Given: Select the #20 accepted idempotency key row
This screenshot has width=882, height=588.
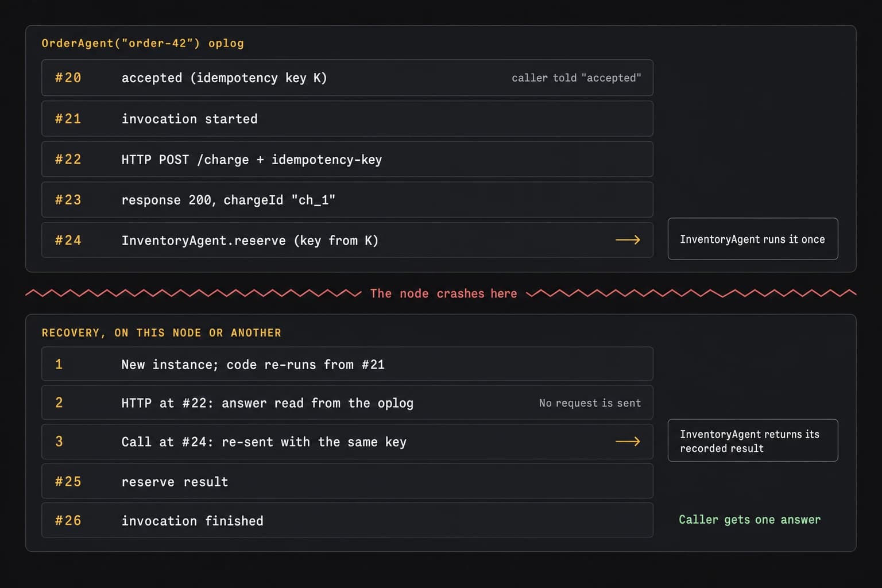Looking at the screenshot, I should pos(347,78).
